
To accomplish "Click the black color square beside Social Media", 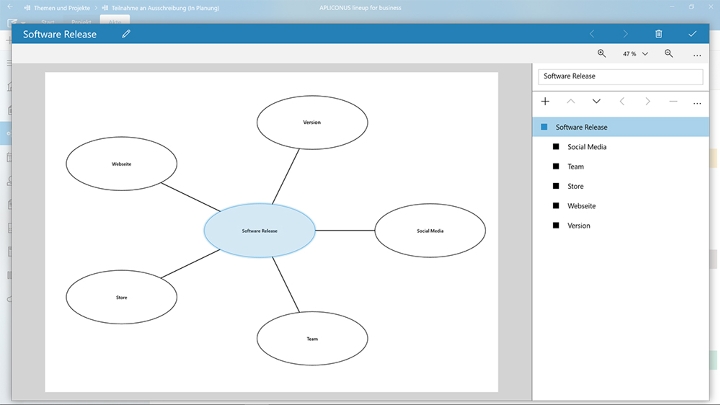I will pyautogui.click(x=556, y=147).
